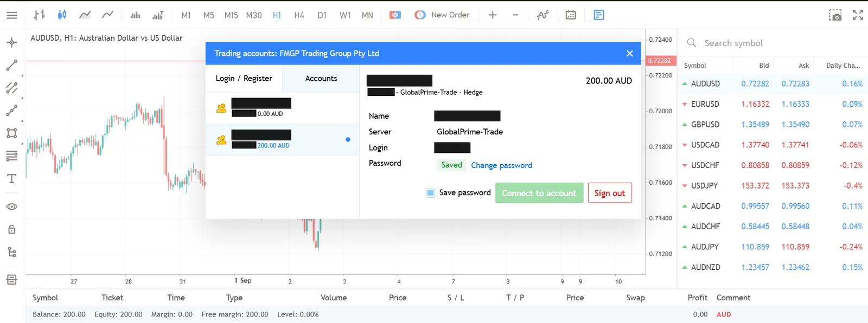868x323 pixels.
Task: Click the Bid column header
Action: point(764,66)
